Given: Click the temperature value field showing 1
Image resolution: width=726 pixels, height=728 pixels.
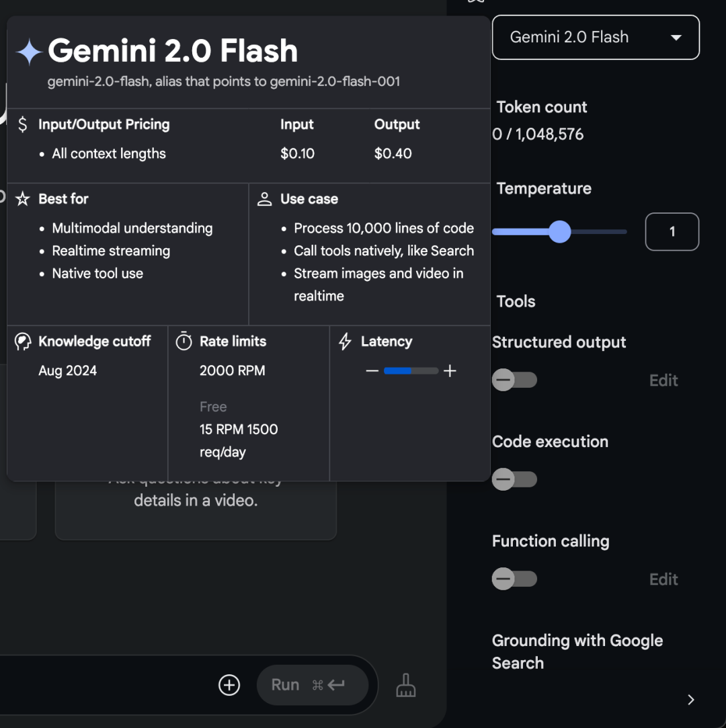Looking at the screenshot, I should tap(672, 231).
